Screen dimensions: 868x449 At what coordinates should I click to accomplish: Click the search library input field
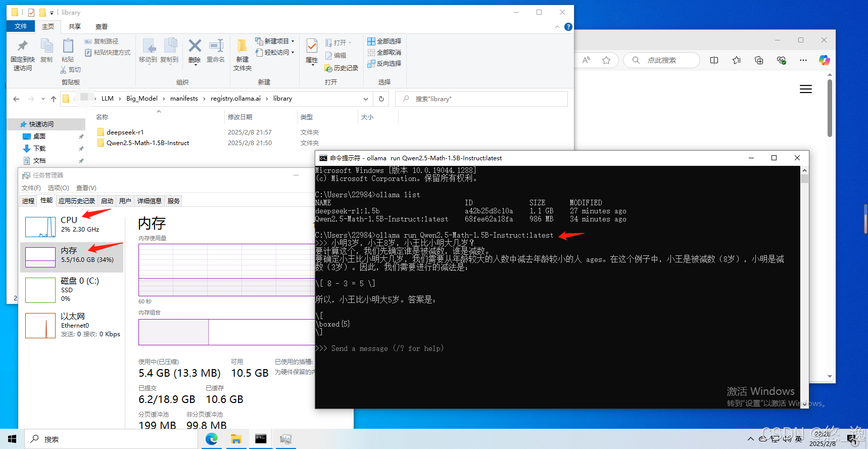(x=481, y=99)
